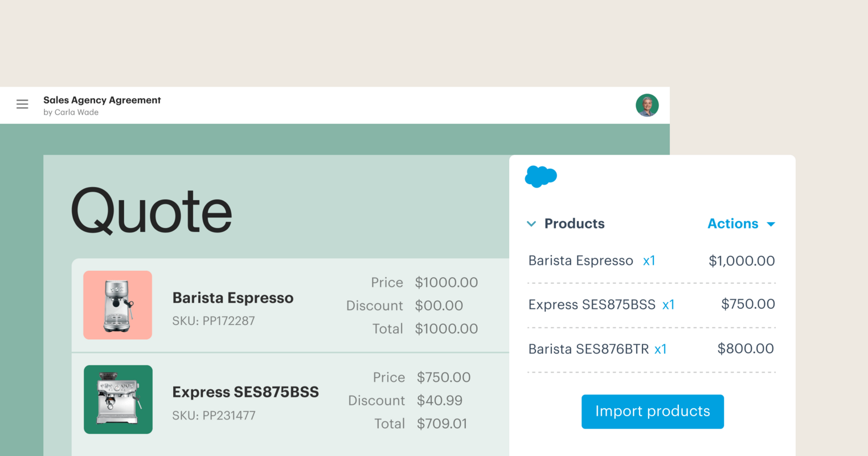Image resolution: width=868 pixels, height=456 pixels.
Task: Select the $709.01 total for Express SES875BSS
Action: (x=443, y=424)
